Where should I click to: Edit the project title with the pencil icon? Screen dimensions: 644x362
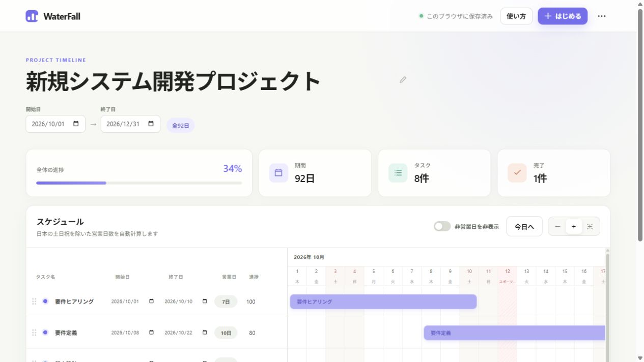(x=403, y=80)
